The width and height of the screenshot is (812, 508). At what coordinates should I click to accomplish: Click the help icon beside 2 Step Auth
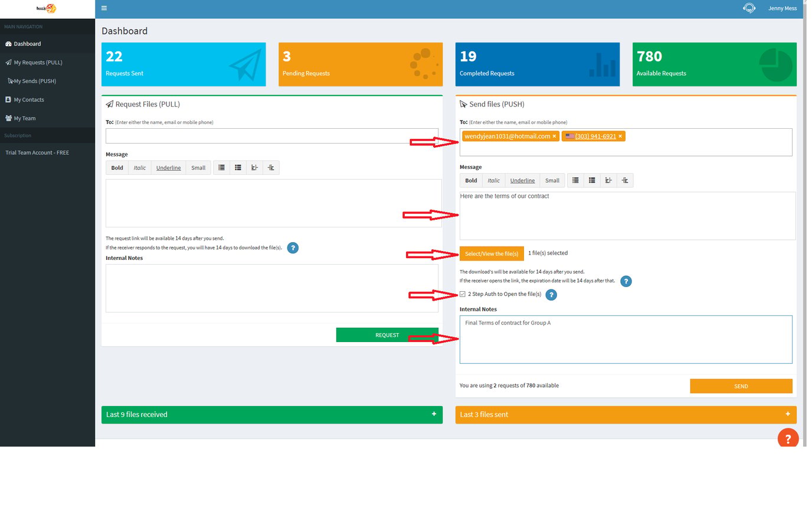(x=551, y=295)
